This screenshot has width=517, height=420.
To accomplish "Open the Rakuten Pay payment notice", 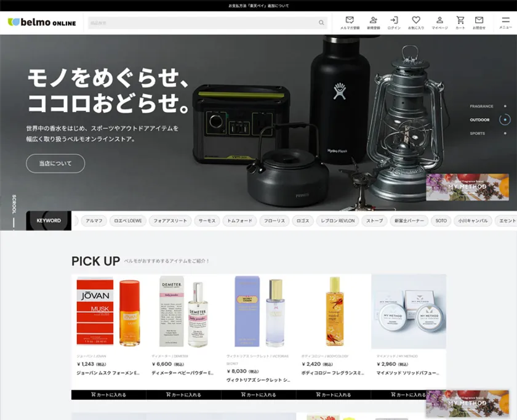I will click(x=258, y=6).
